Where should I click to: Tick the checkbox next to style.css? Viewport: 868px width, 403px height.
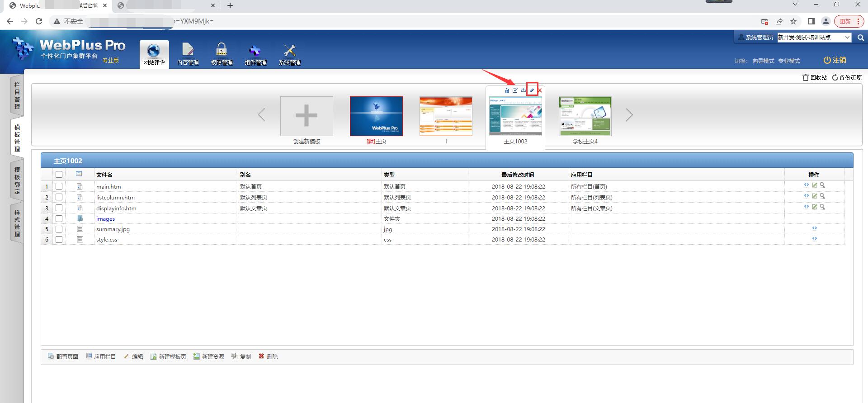tap(59, 240)
